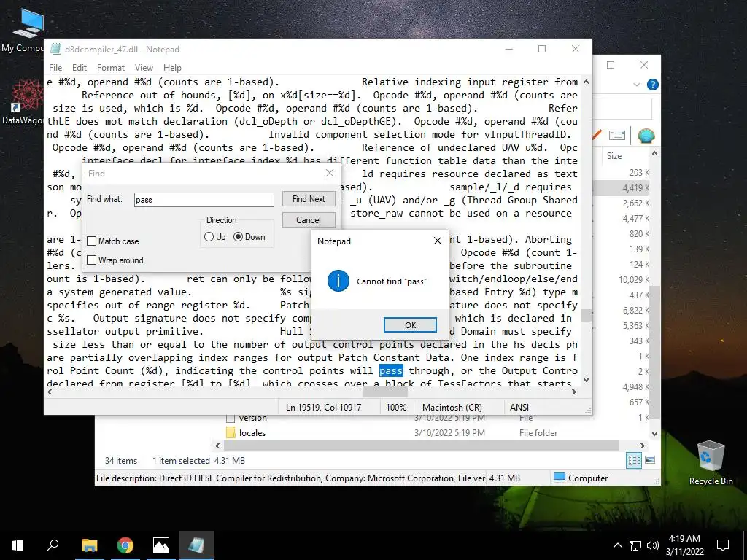Click Explorer's file list scroll-down arrow
The height and width of the screenshot is (560, 747).
pyautogui.click(x=654, y=433)
